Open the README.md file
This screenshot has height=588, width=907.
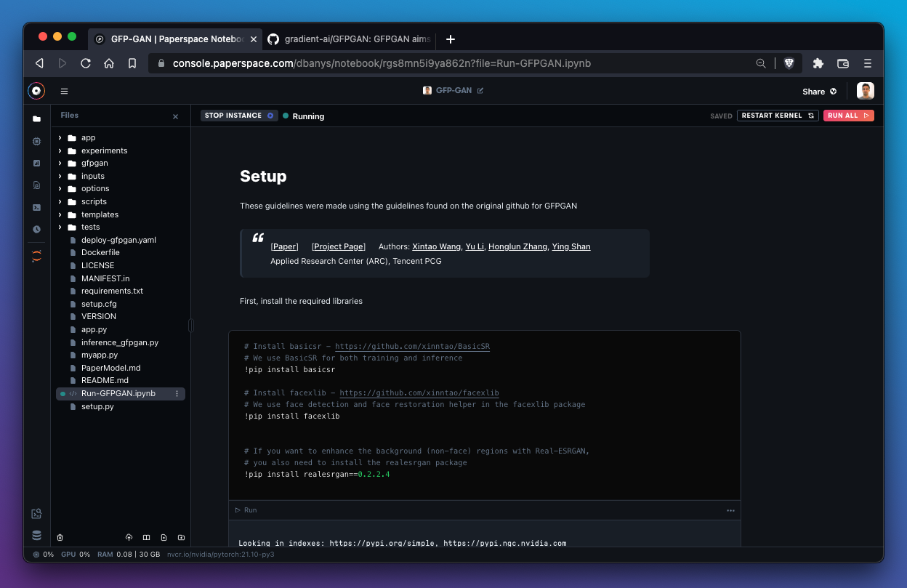[x=105, y=380]
